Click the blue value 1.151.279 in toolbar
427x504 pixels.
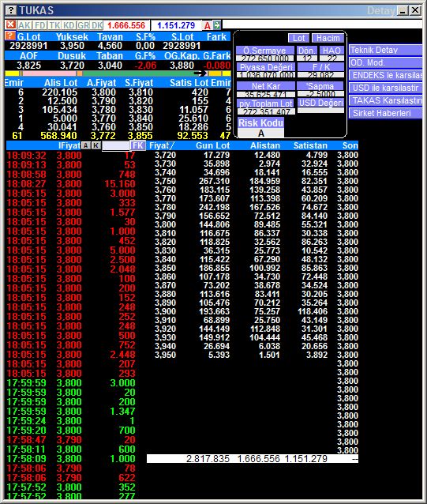[176, 25]
